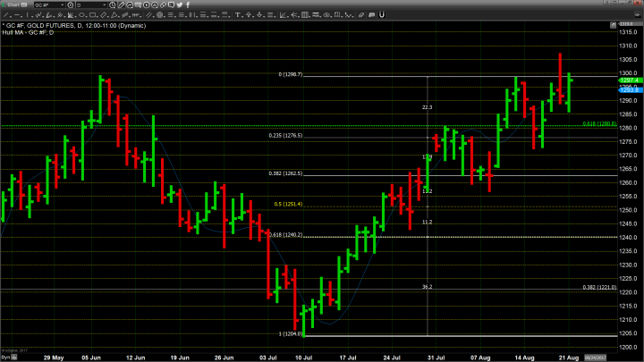The height and width of the screenshot is (362, 644).
Task: Click the Facebook share icon
Action: coord(188,5)
